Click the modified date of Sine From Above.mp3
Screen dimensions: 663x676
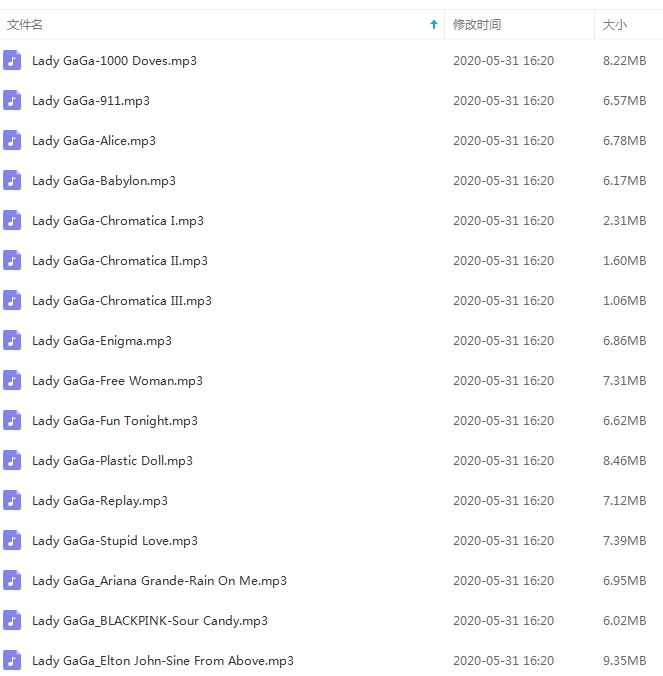click(x=504, y=661)
